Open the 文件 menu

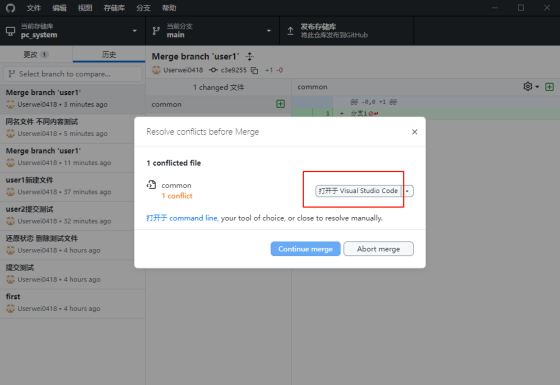point(34,8)
